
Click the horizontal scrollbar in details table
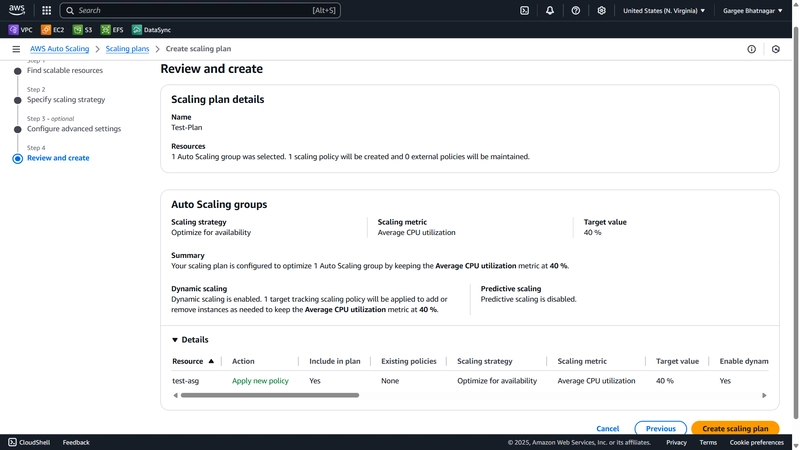[x=270, y=395]
